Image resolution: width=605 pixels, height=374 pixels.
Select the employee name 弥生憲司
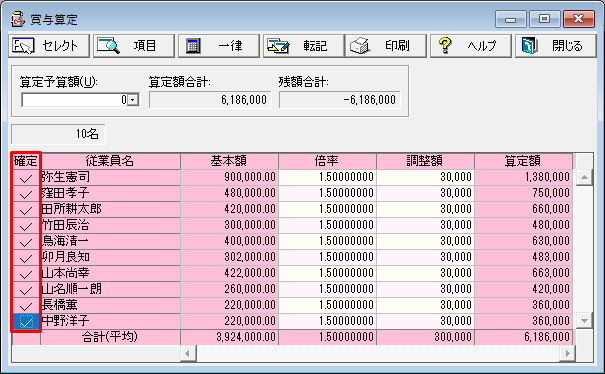click(110, 178)
